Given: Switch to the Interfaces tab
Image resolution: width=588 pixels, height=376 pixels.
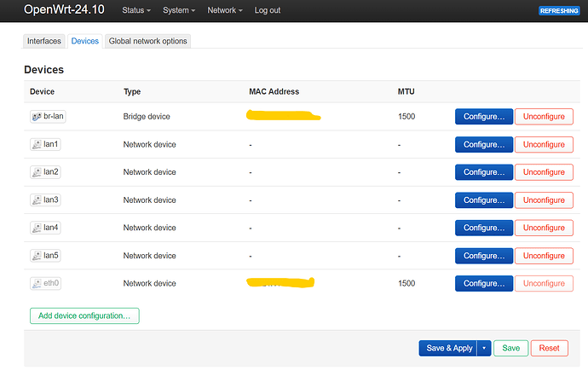Looking at the screenshot, I should 44,41.
